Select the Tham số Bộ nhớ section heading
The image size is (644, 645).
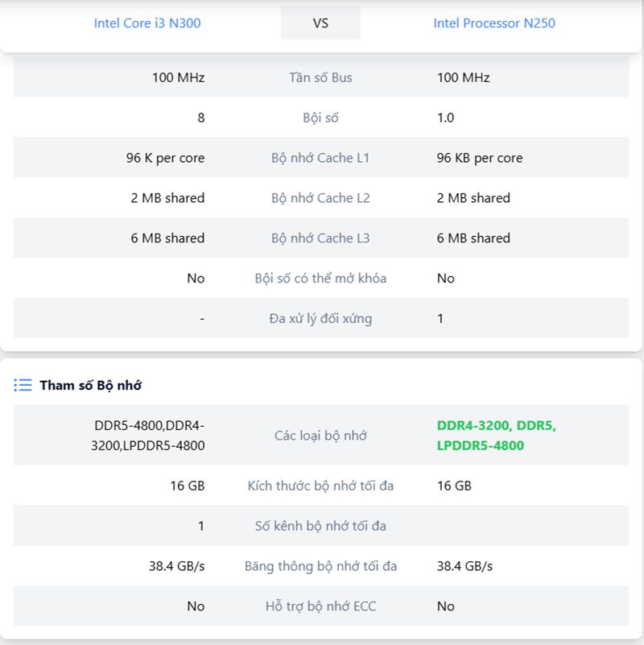90,385
